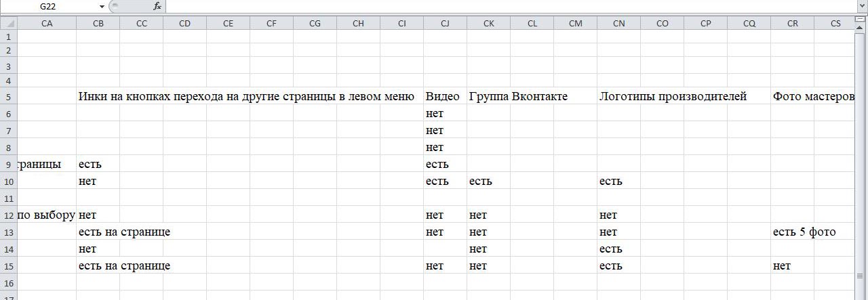Select column CR header

[792, 23]
